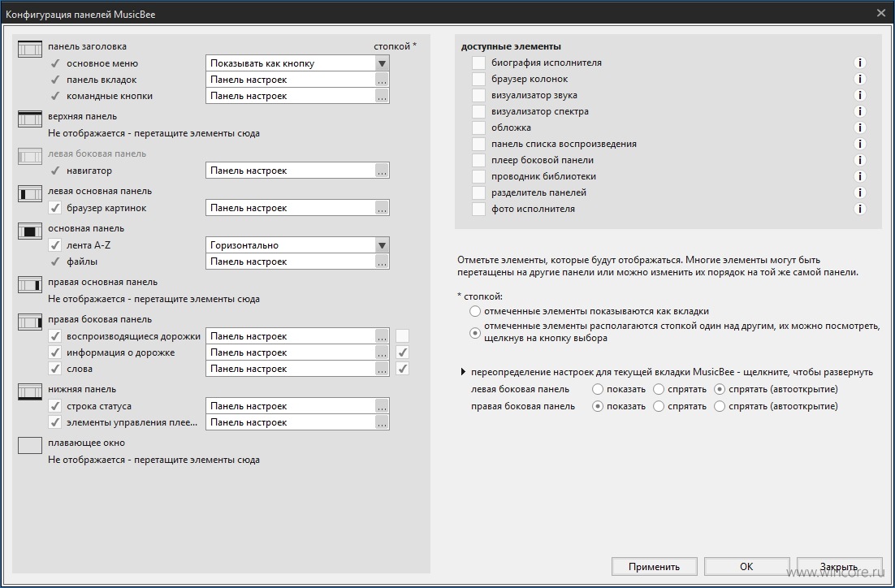
Task: Toggle the строка статуса checkbox
Action: pos(54,406)
